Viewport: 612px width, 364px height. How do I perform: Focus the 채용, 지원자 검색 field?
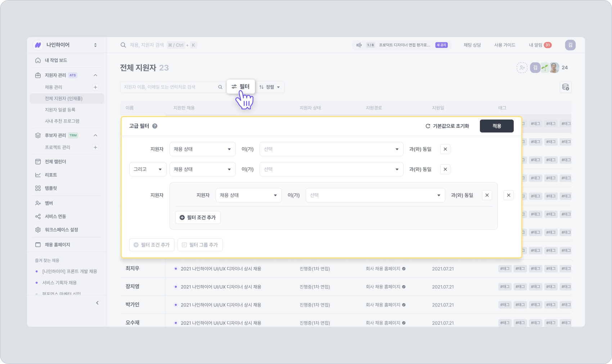[147, 45]
